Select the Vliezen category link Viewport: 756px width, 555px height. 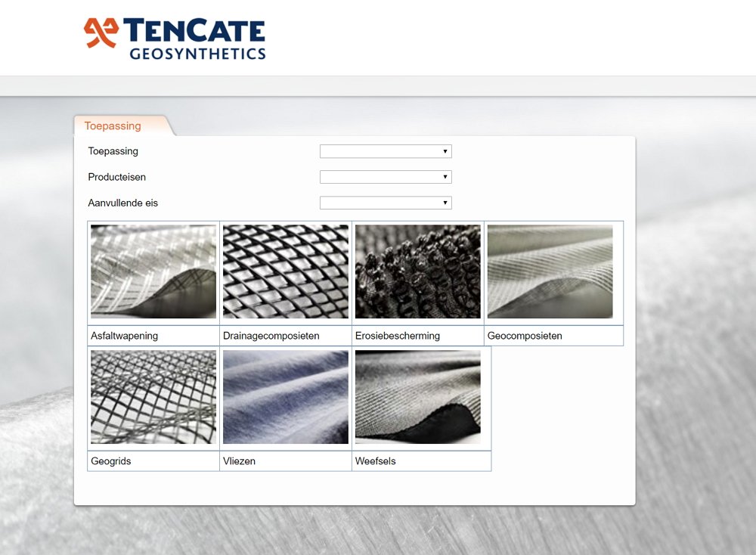coord(239,460)
